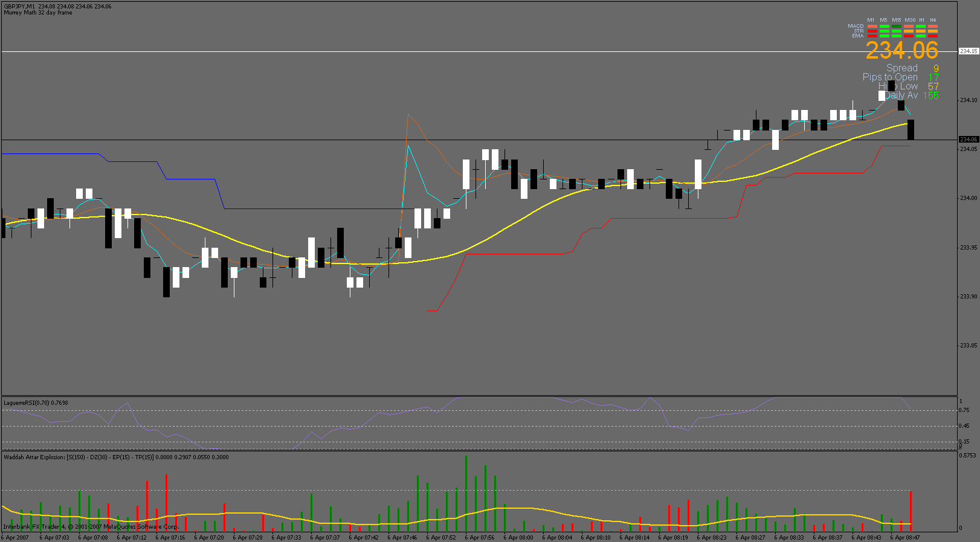
Task: Click the Pips to Open value 17
Action: [x=933, y=77]
